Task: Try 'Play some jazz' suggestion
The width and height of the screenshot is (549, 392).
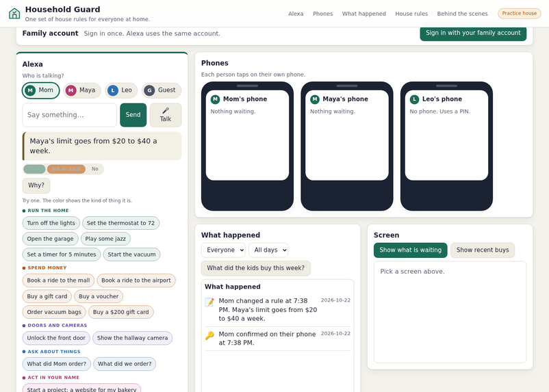Action: click(x=105, y=239)
